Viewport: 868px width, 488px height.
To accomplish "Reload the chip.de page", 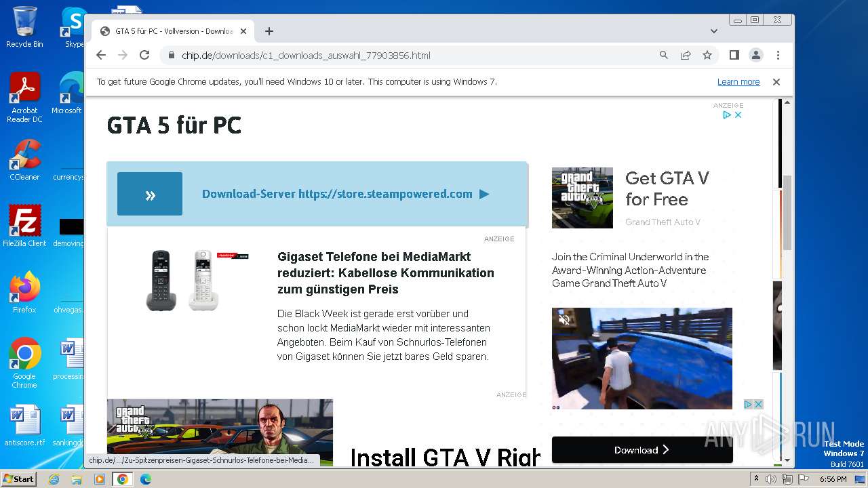I will coord(144,55).
